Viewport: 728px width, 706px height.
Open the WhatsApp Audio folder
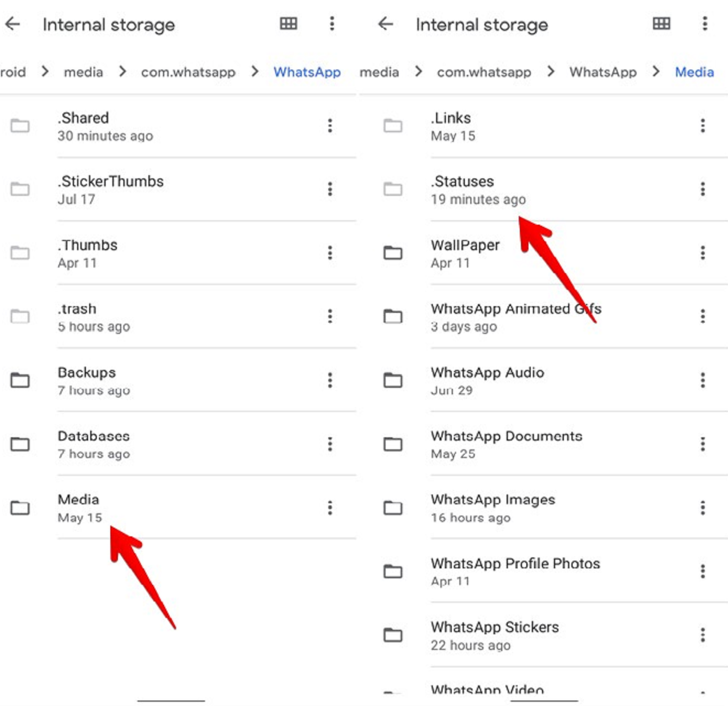pyautogui.click(x=543, y=380)
